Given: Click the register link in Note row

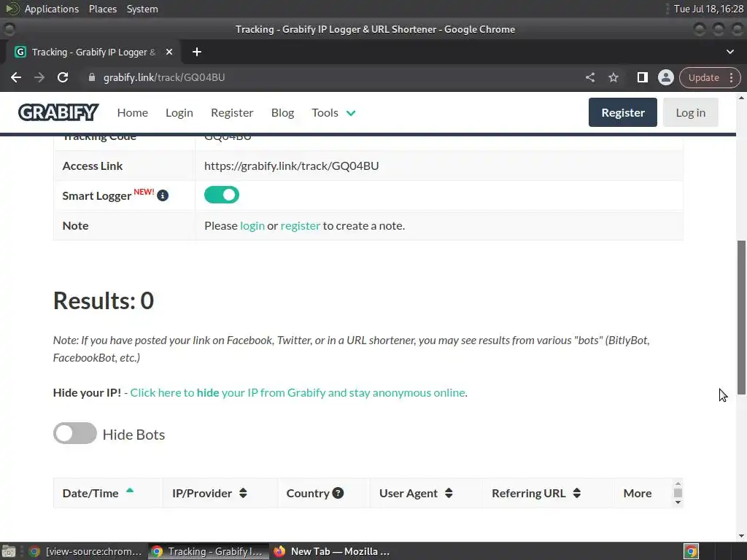Looking at the screenshot, I should [x=300, y=226].
